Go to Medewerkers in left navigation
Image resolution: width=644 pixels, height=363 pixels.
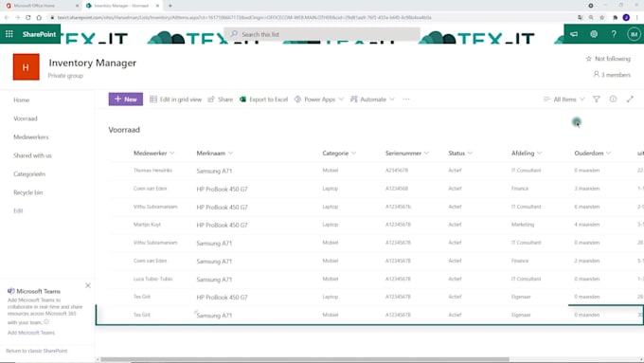click(x=31, y=136)
